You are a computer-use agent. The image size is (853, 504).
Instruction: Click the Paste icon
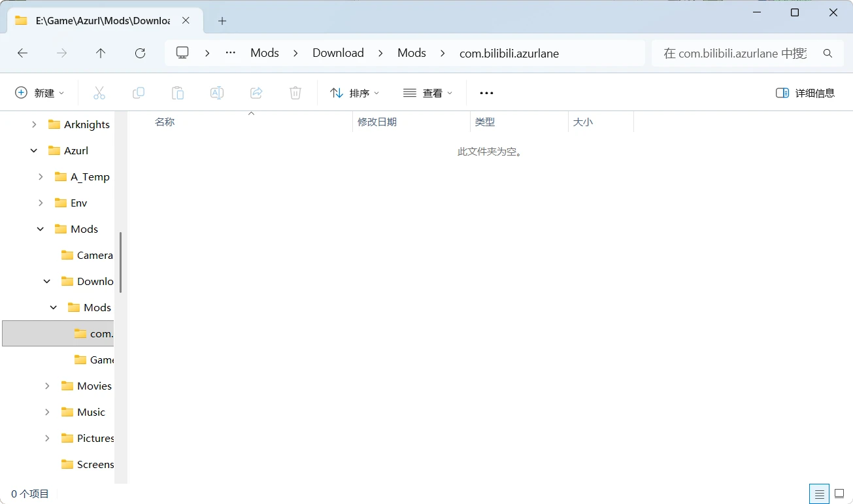tap(178, 92)
